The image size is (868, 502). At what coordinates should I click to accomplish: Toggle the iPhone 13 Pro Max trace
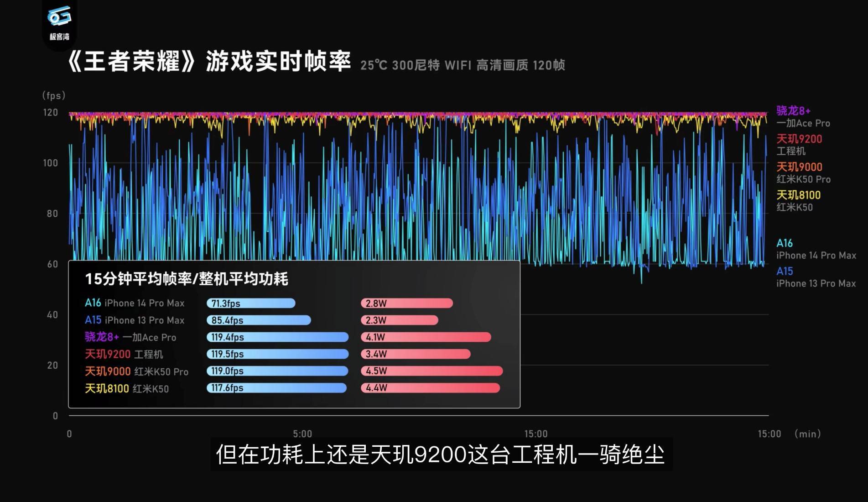tap(816, 283)
